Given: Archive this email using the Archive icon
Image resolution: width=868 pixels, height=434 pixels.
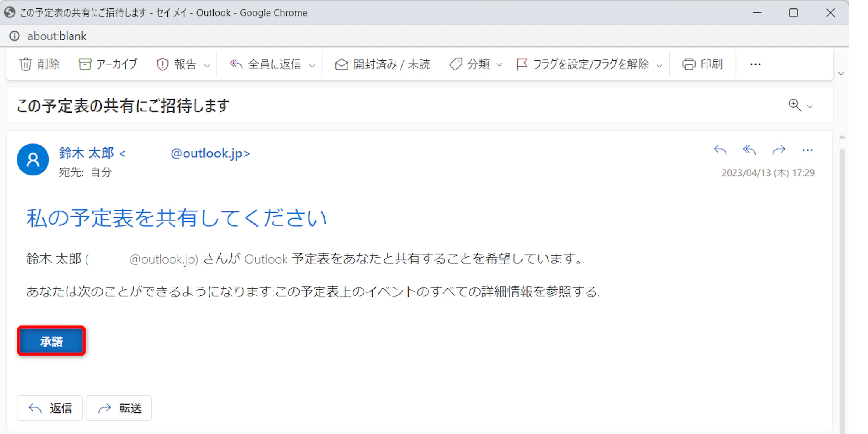Looking at the screenshot, I should click(85, 64).
